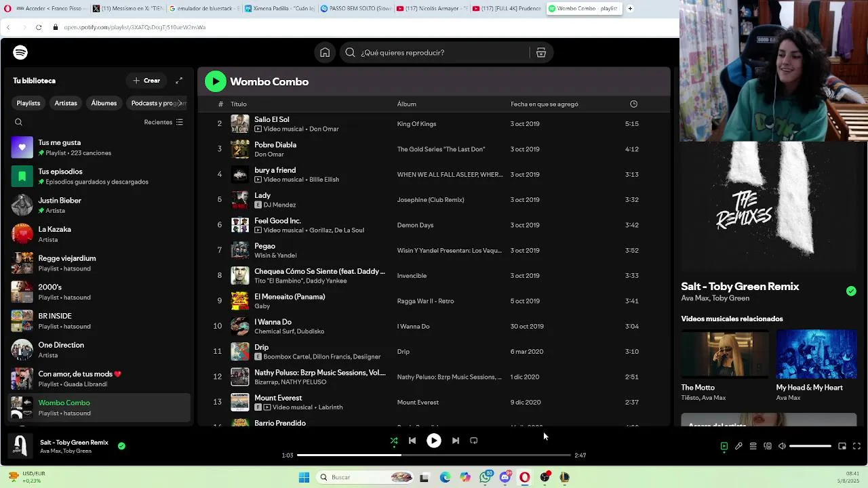Open lyrics with the microphone icon
This screenshot has width=868, height=488.
pyautogui.click(x=738, y=446)
